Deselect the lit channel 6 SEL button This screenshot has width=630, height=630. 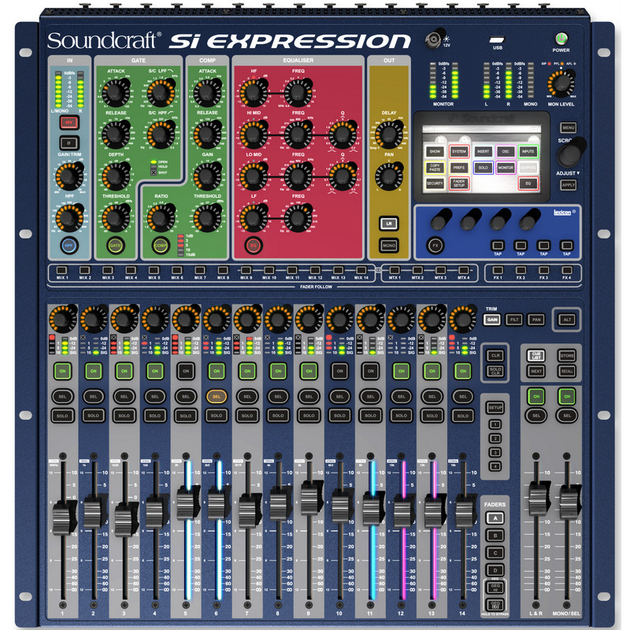click(217, 397)
